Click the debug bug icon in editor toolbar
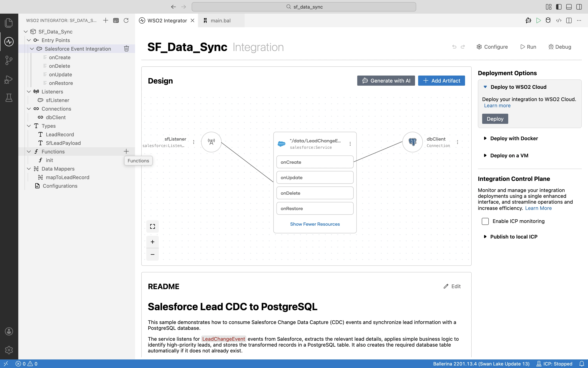The width and height of the screenshot is (588, 368). tap(548, 20)
